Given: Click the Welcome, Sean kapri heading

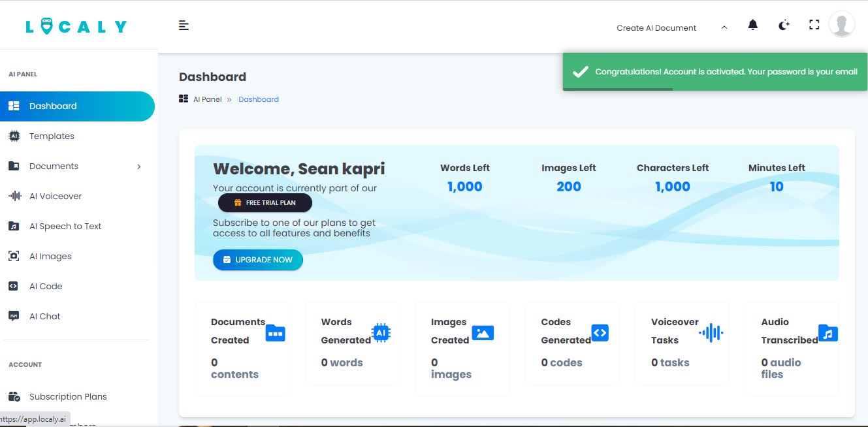Looking at the screenshot, I should [x=299, y=169].
